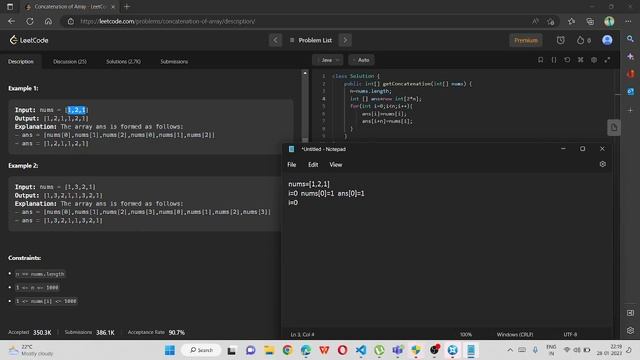Open Chrome from the taskbar

(287, 350)
